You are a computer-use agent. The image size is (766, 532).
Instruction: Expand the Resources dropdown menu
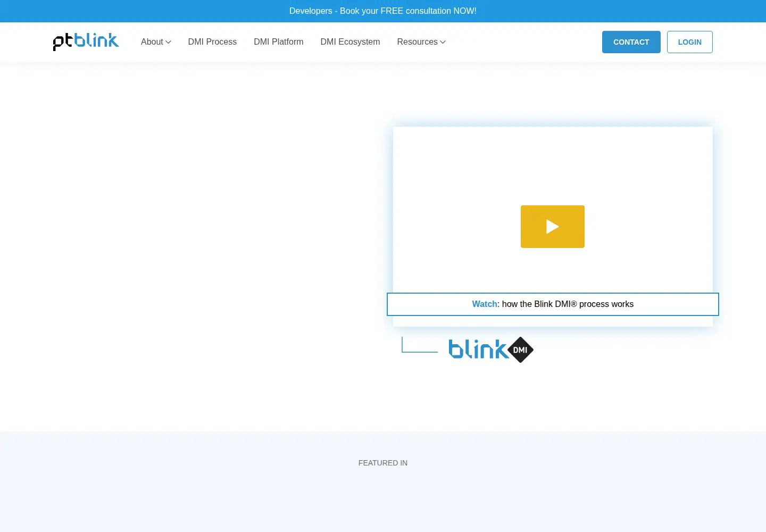[x=421, y=41]
